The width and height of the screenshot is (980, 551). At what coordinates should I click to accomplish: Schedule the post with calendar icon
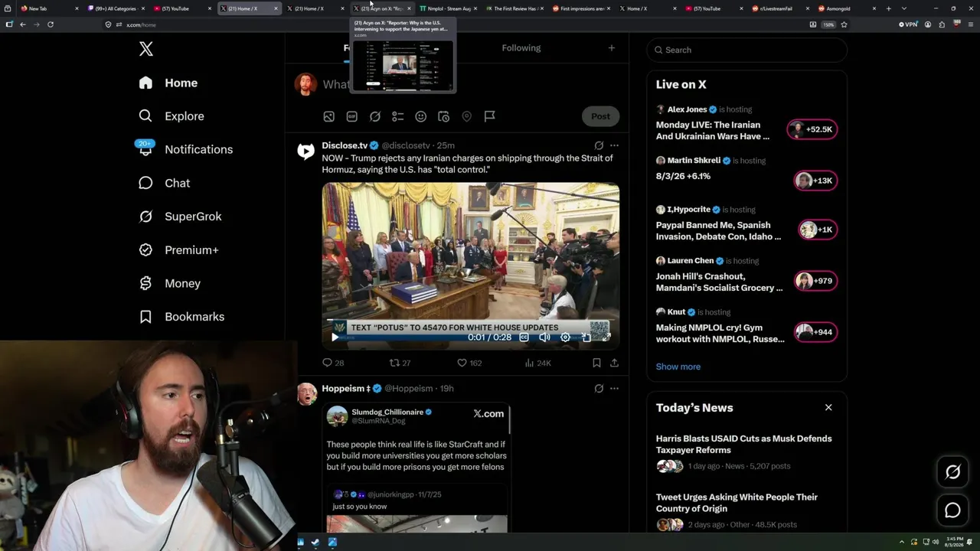click(443, 116)
